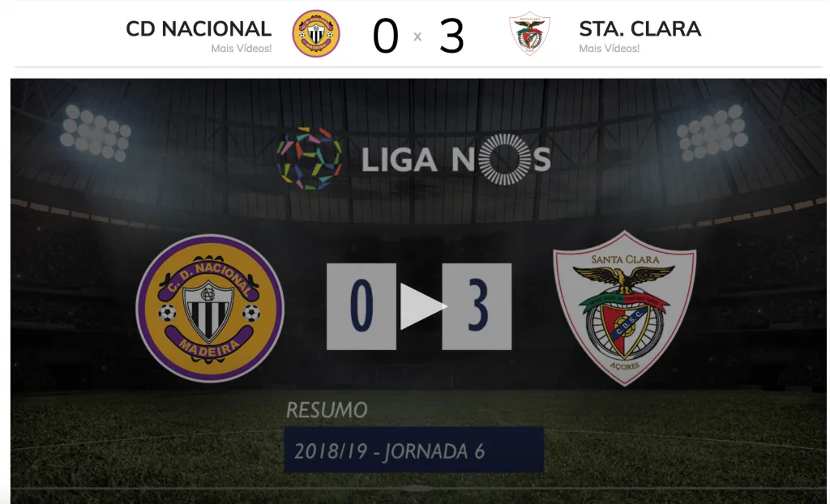Viewport: 830px width, 504px height.
Task: Open the CD NACIONAL team name link
Action: tap(199, 28)
